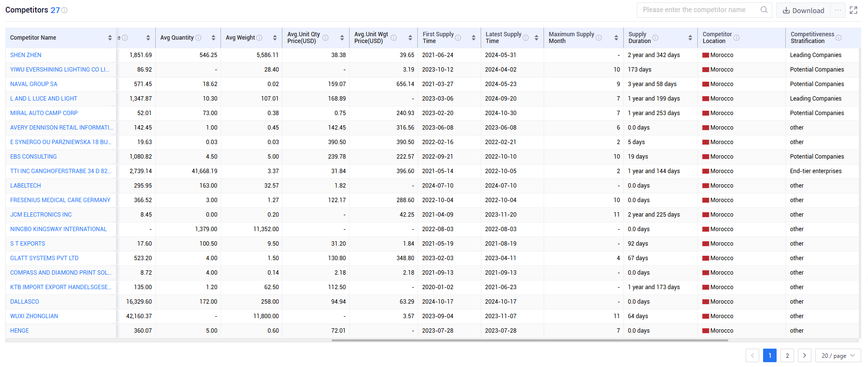
Task: Sort the Avg Weight column
Action: click(275, 38)
